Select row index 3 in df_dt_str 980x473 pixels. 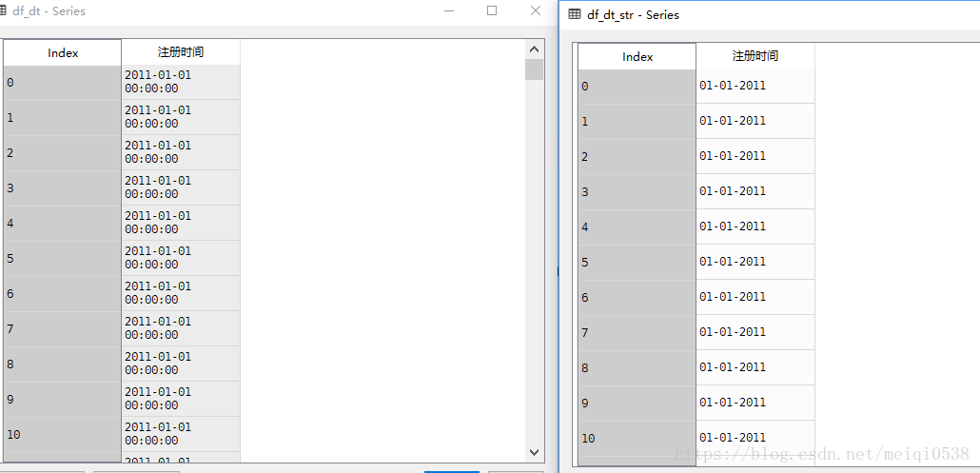click(x=637, y=191)
